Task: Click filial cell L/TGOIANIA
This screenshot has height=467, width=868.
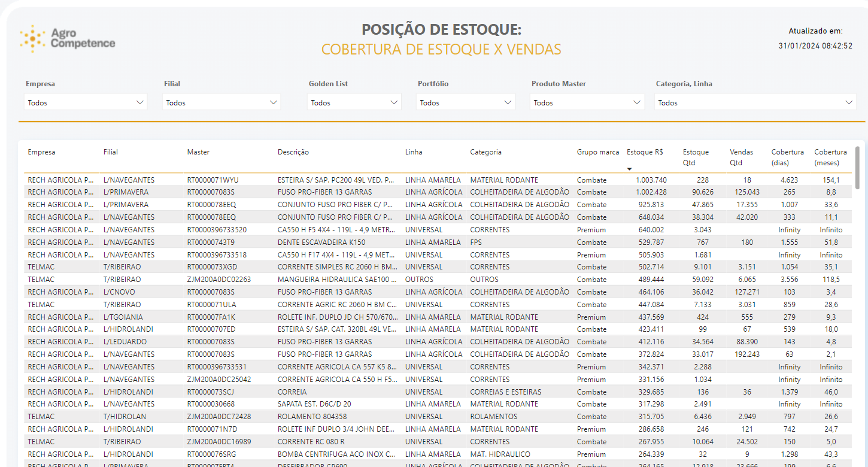Action: coord(123,317)
